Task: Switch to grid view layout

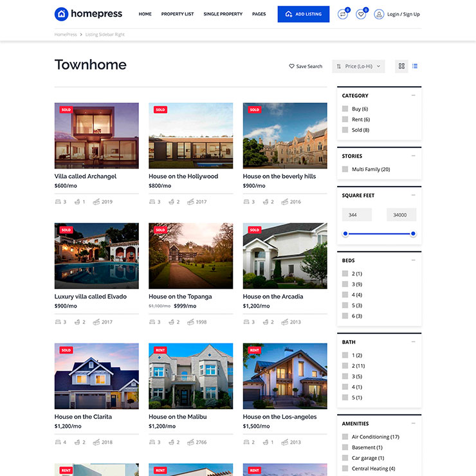Action: 401,66
